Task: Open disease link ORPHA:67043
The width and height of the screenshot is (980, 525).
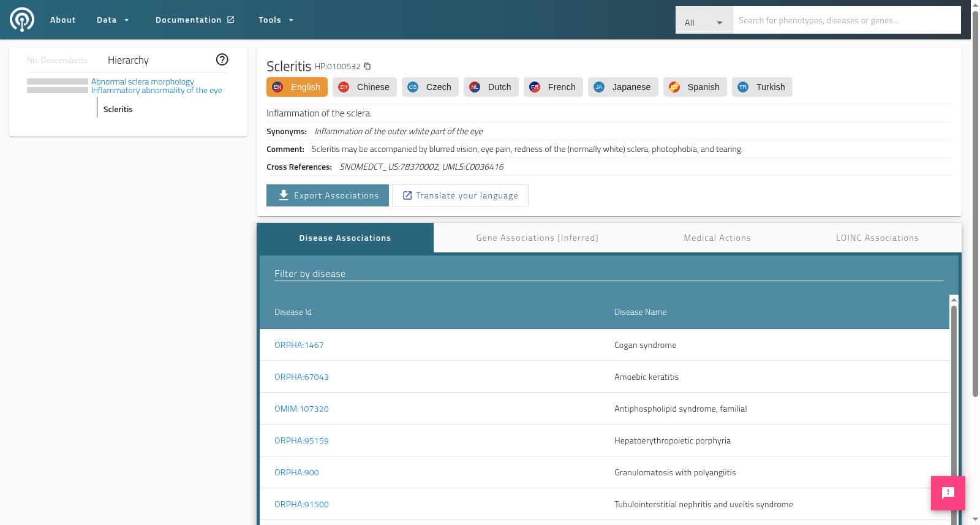Action: click(x=301, y=377)
